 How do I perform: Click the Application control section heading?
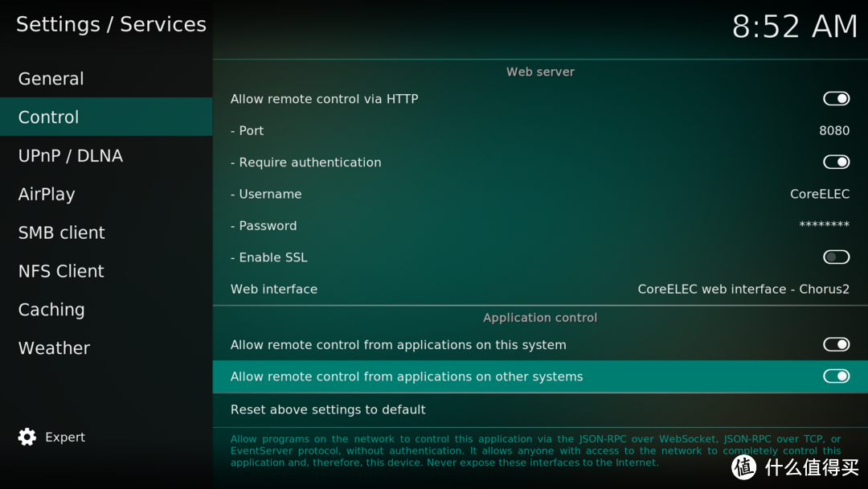click(x=540, y=318)
